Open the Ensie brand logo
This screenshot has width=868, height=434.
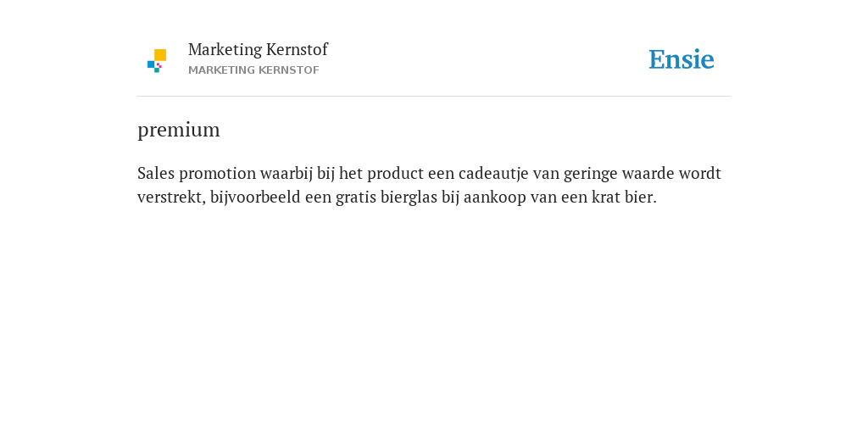[682, 59]
